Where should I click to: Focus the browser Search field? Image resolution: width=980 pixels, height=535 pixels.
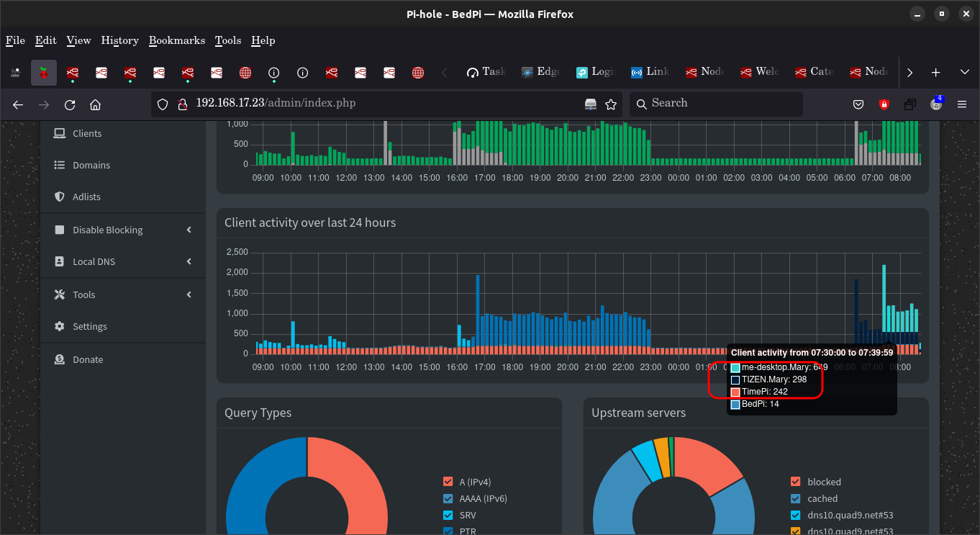click(x=716, y=104)
